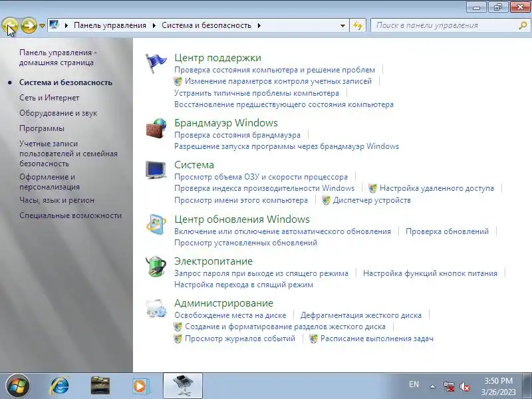
Task: Click the Электропитание battery icon
Action: (x=156, y=267)
